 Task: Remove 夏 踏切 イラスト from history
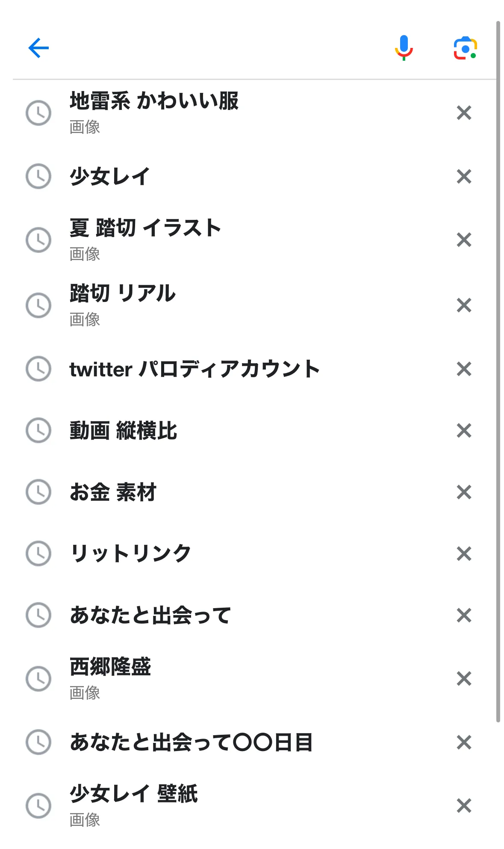point(464,240)
